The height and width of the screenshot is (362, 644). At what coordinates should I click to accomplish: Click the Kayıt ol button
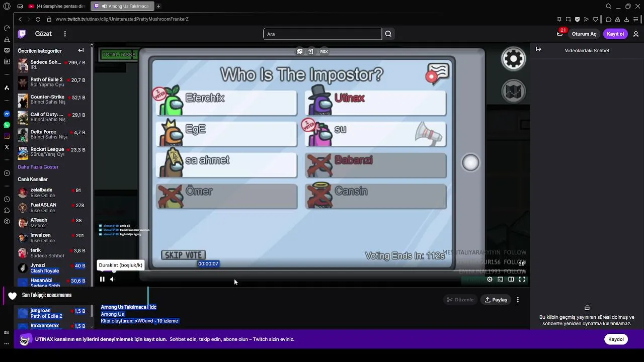pyautogui.click(x=615, y=34)
